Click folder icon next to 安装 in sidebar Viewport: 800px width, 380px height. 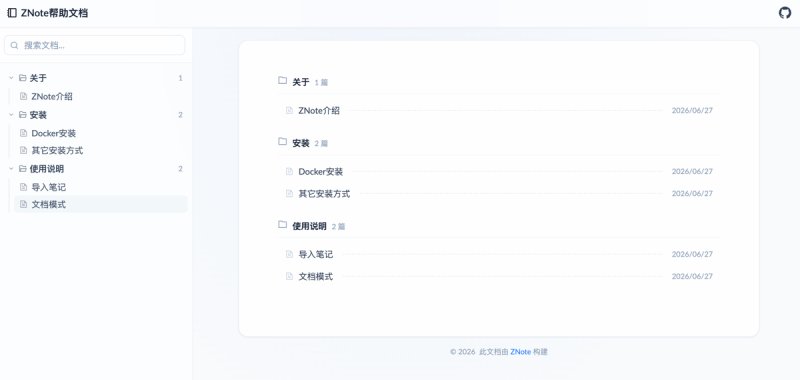pyautogui.click(x=22, y=115)
